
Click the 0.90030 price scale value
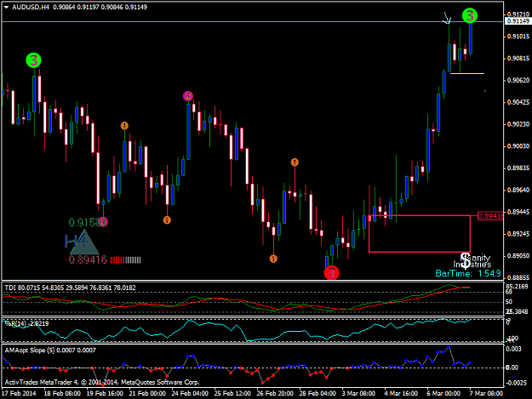(x=518, y=146)
